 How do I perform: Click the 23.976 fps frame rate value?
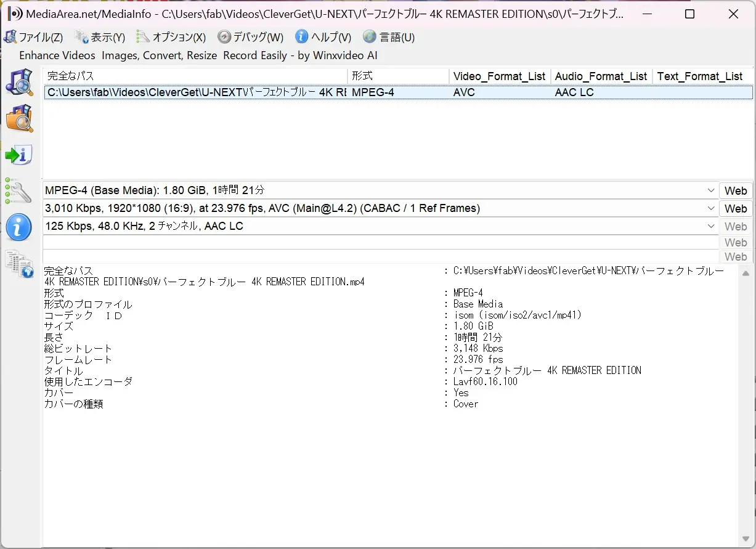tap(478, 359)
